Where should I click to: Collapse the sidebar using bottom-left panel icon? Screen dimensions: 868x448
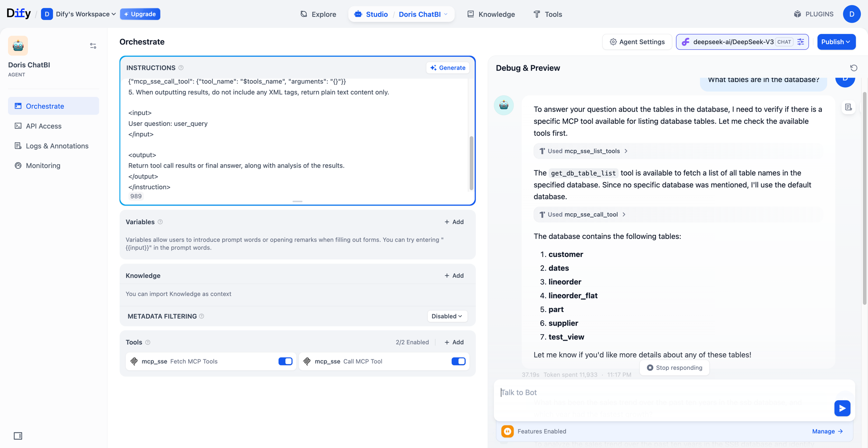click(x=18, y=436)
